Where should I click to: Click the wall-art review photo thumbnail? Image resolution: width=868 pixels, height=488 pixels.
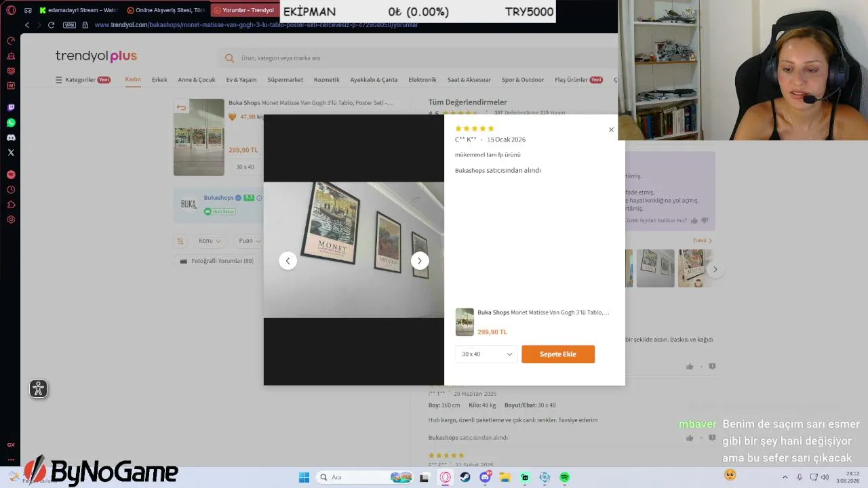click(655, 268)
